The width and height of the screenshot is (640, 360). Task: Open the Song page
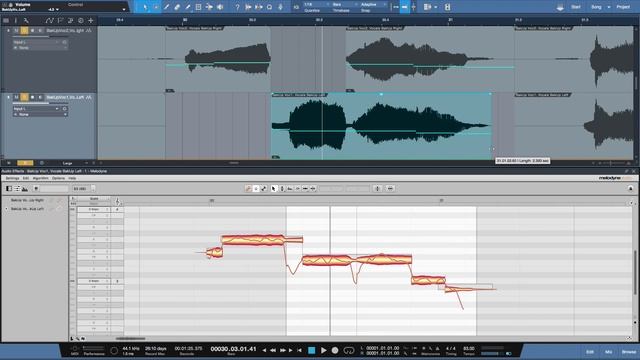(596, 7)
